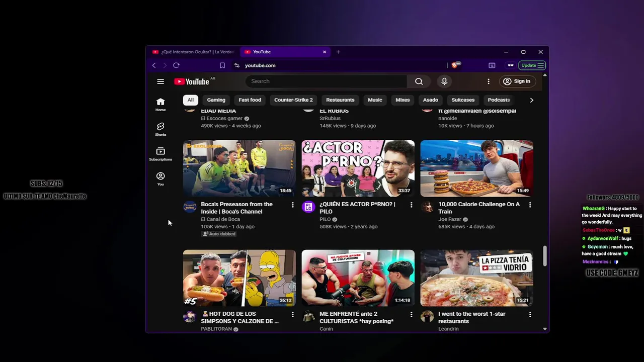Open the SrRubius channel link
Image resolution: width=644 pixels, height=362 pixels.
[x=330, y=118]
